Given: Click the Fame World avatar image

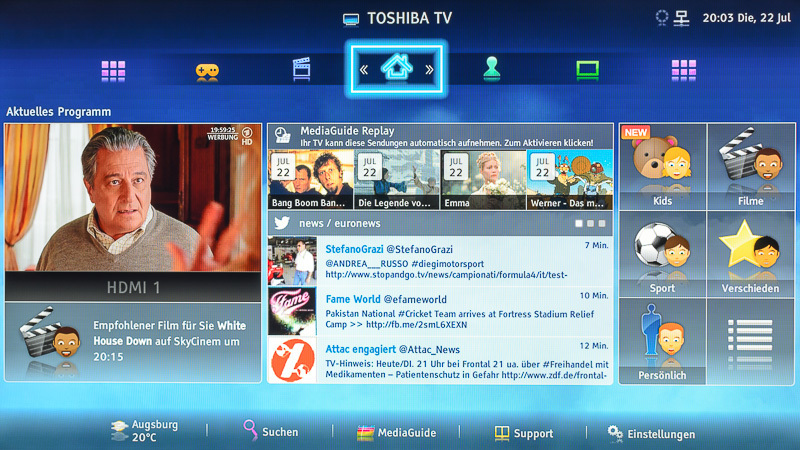Looking at the screenshot, I should [292, 311].
